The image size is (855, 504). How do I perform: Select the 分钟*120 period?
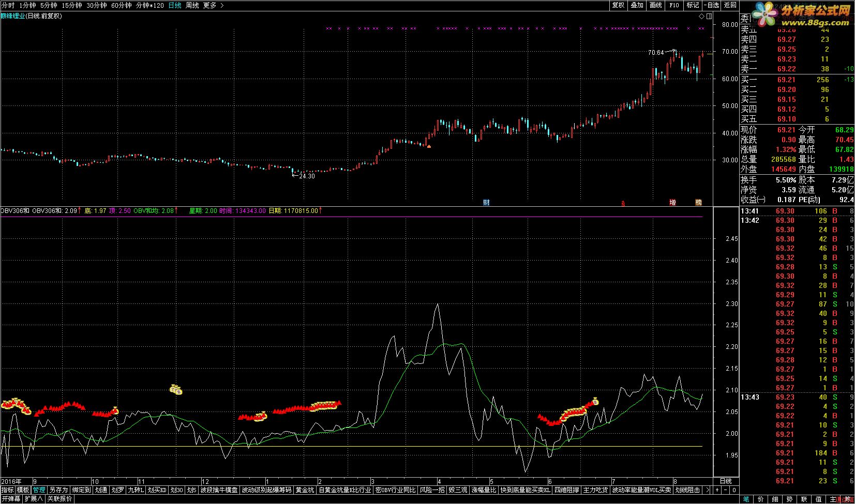coord(150,5)
